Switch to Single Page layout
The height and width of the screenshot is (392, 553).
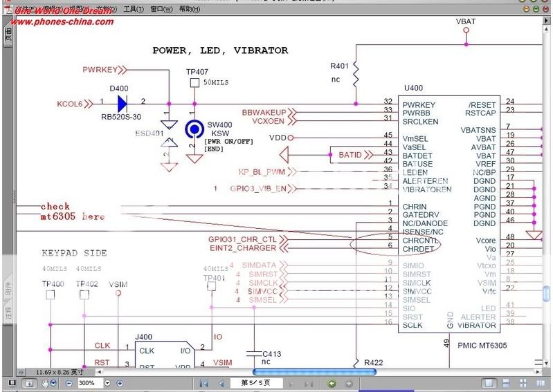tap(489, 383)
